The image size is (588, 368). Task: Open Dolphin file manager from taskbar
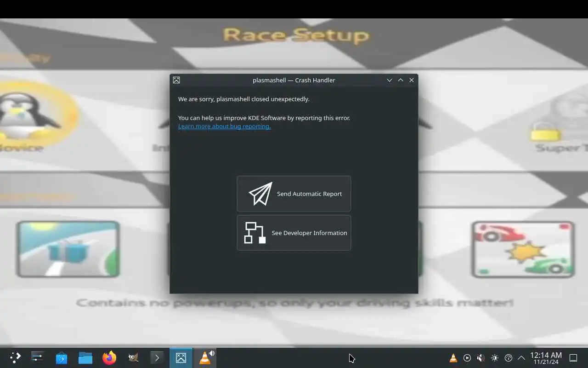pos(85,357)
